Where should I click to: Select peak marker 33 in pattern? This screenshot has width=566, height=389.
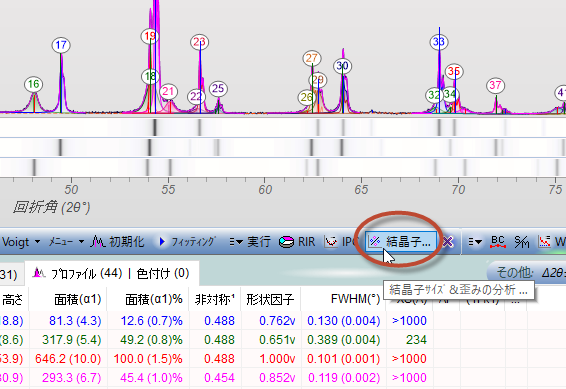pos(439,42)
